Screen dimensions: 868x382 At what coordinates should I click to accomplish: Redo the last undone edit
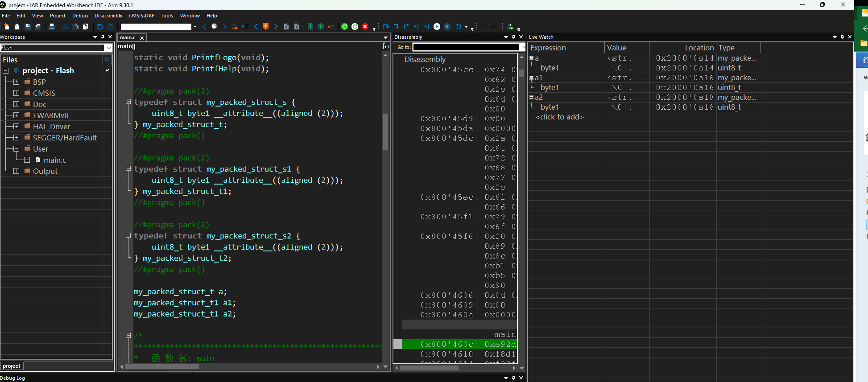click(110, 27)
